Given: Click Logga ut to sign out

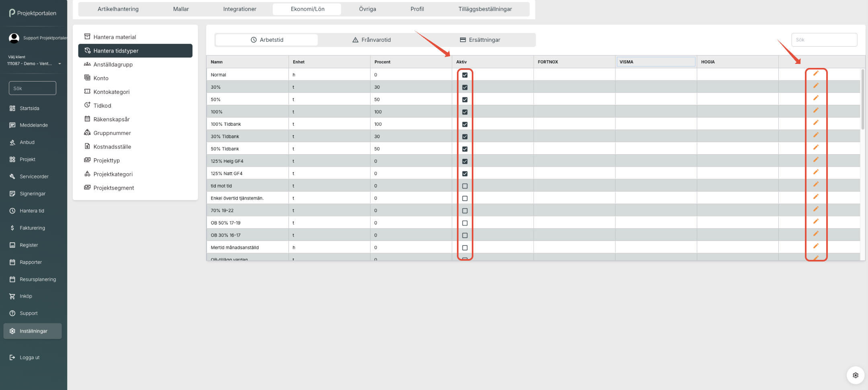Looking at the screenshot, I should click(x=29, y=357).
